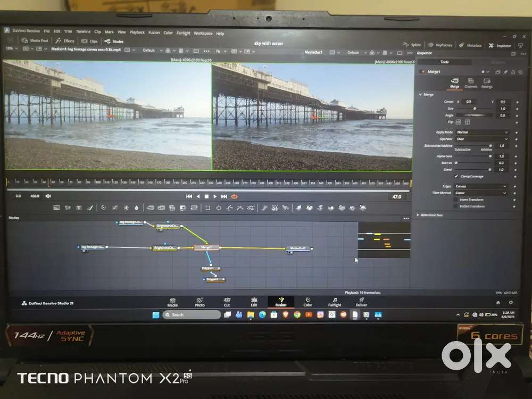Viewport: 532px width, 399px height.
Task: Toggle the Clips panel
Action: pyautogui.click(x=89, y=41)
